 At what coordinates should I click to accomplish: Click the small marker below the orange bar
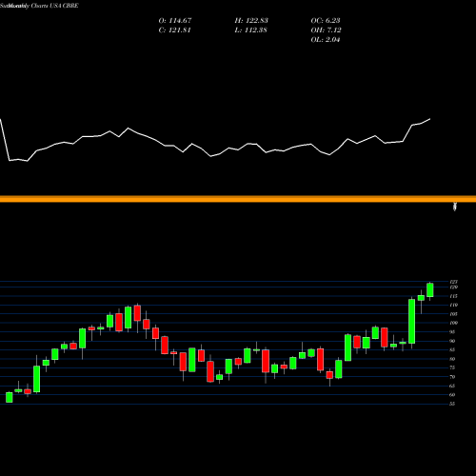[455, 207]
